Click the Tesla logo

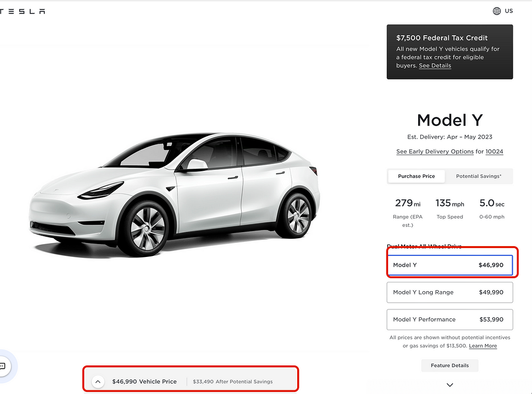coord(23,11)
